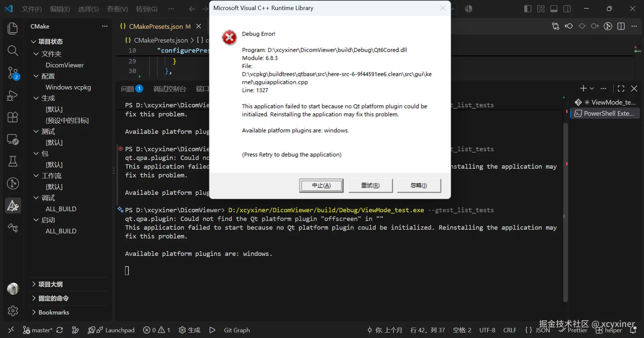Close the CMakePresets.json editor tab

(199, 26)
